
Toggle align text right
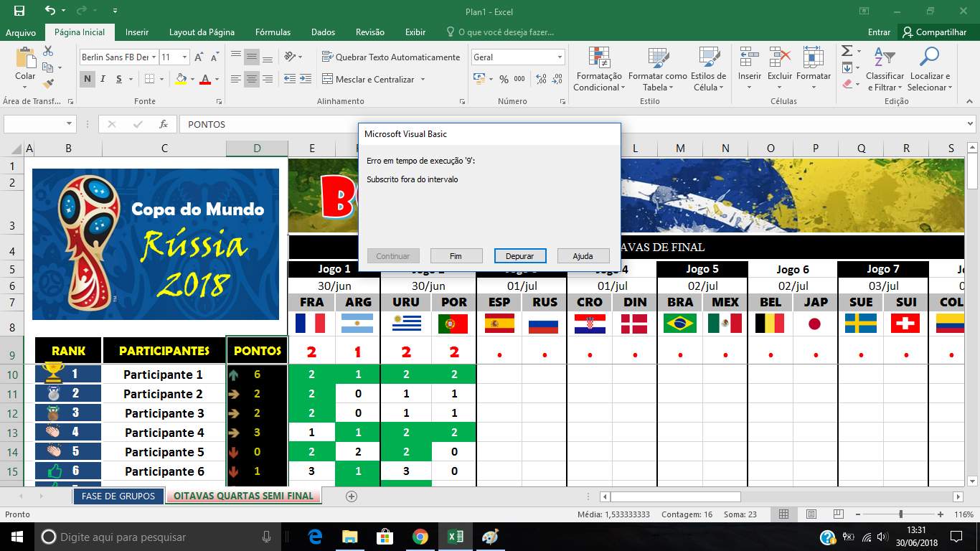point(268,79)
